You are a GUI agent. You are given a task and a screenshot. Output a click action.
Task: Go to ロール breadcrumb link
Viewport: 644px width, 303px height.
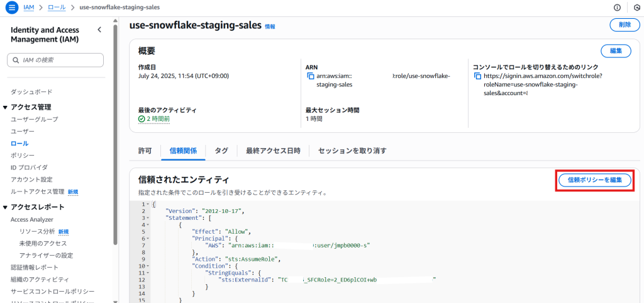coord(57,8)
